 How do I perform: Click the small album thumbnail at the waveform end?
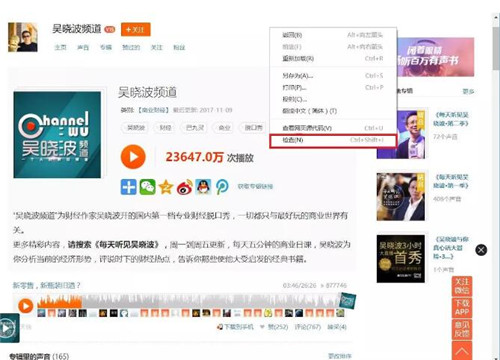(348, 301)
